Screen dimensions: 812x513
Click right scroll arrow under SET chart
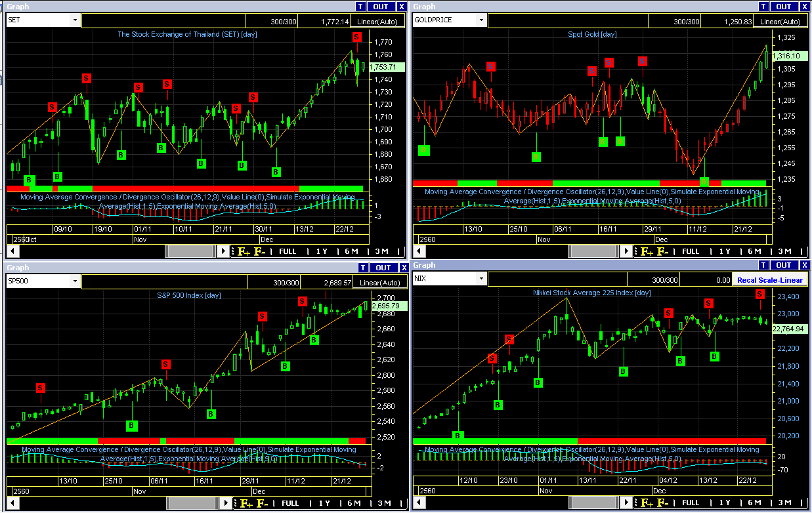click(224, 251)
